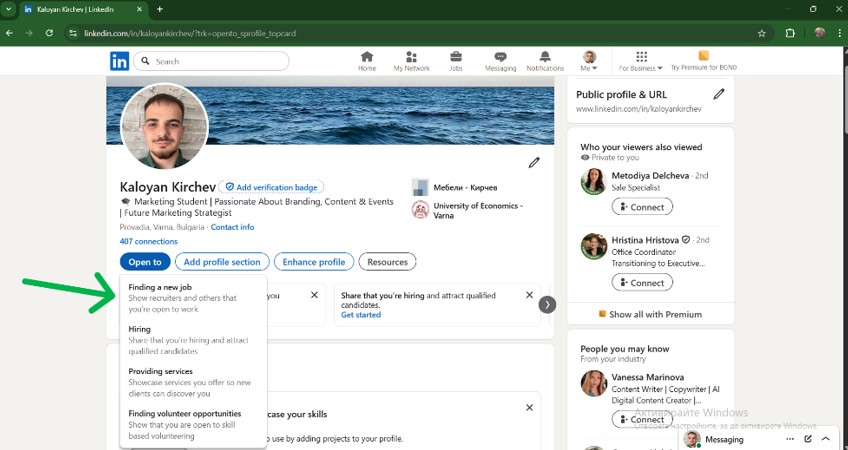Go back in browser
The width and height of the screenshot is (848, 450).
click(9, 33)
